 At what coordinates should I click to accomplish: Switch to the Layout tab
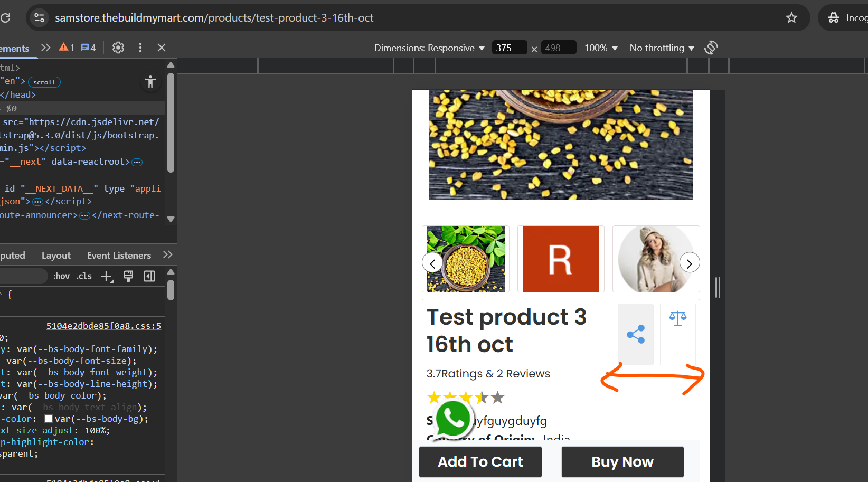[x=56, y=256]
